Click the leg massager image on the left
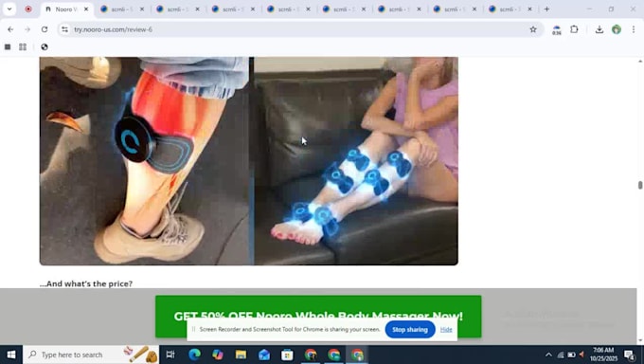Viewport: 644px width, 364px height. point(145,161)
